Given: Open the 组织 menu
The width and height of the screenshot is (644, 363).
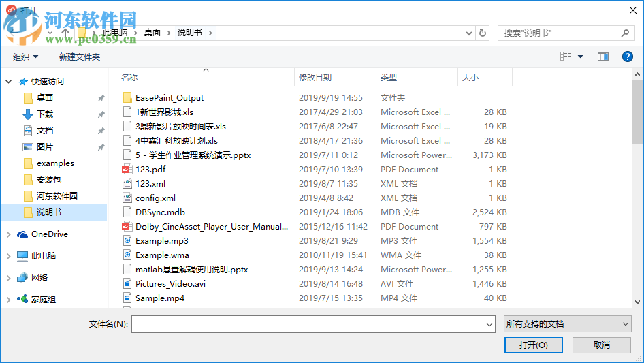Looking at the screenshot, I should coord(25,57).
